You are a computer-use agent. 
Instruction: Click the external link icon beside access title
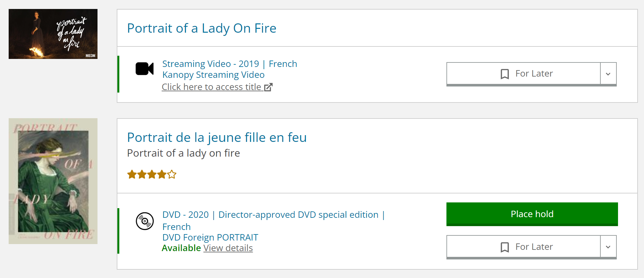(x=268, y=87)
